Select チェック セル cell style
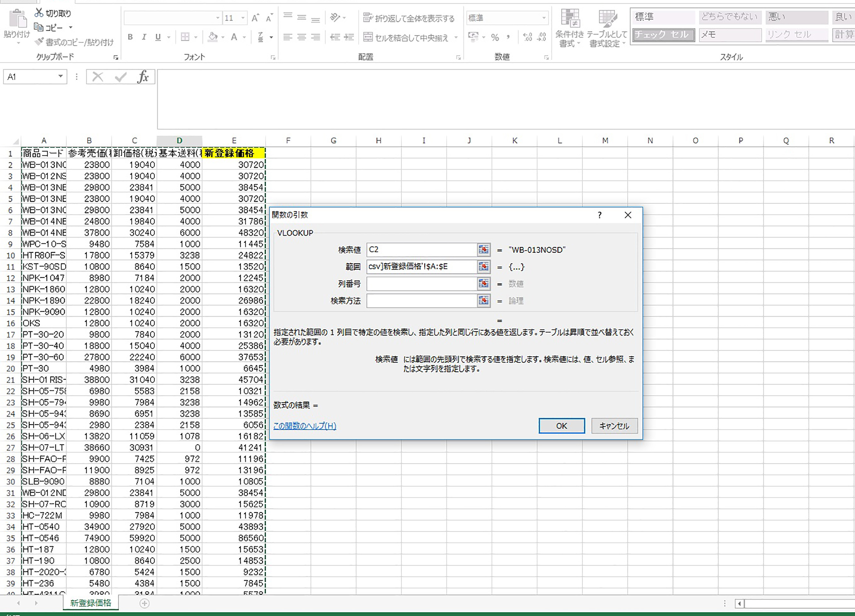This screenshot has height=616, width=855. point(664,35)
